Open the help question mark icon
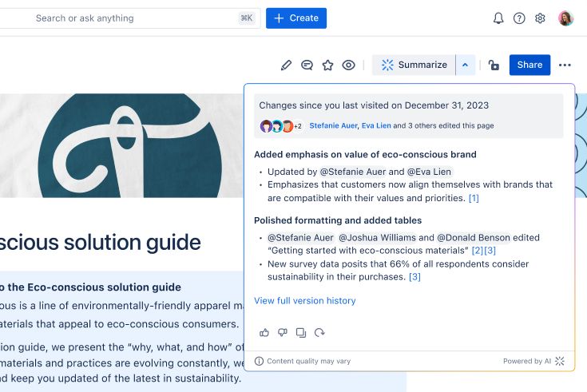The image size is (587, 392). [519, 18]
